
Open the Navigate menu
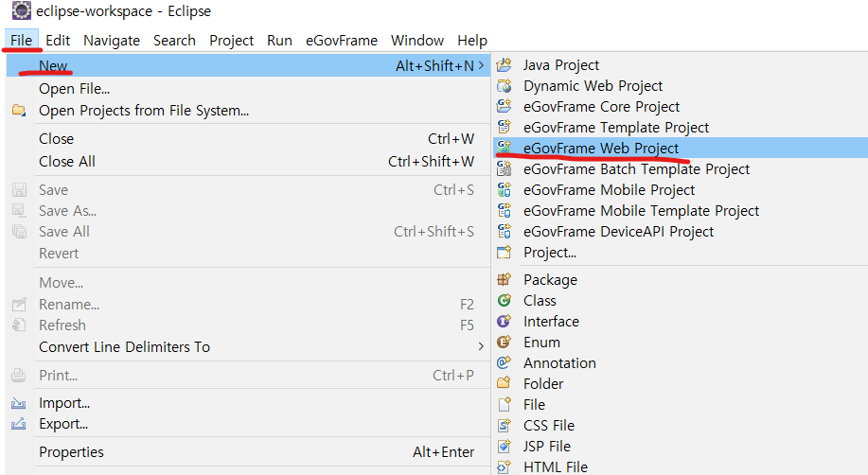(112, 41)
